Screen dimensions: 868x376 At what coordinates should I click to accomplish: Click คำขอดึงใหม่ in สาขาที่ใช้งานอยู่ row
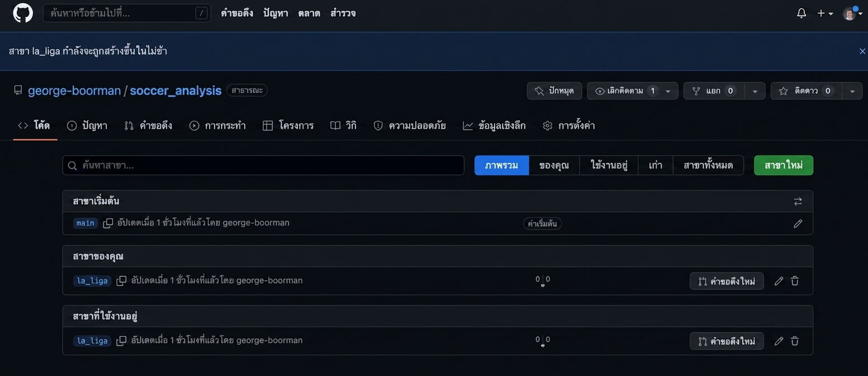point(727,341)
